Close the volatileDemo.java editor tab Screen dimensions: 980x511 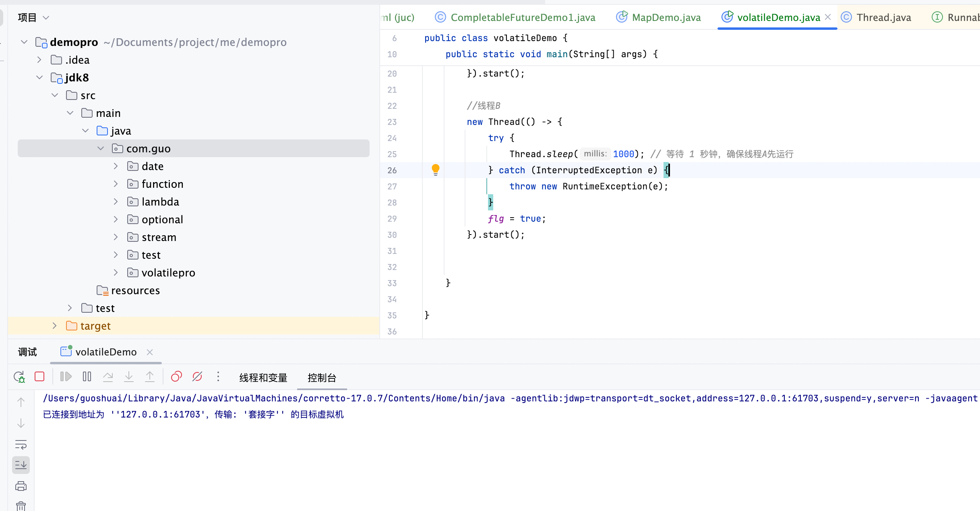pos(828,17)
